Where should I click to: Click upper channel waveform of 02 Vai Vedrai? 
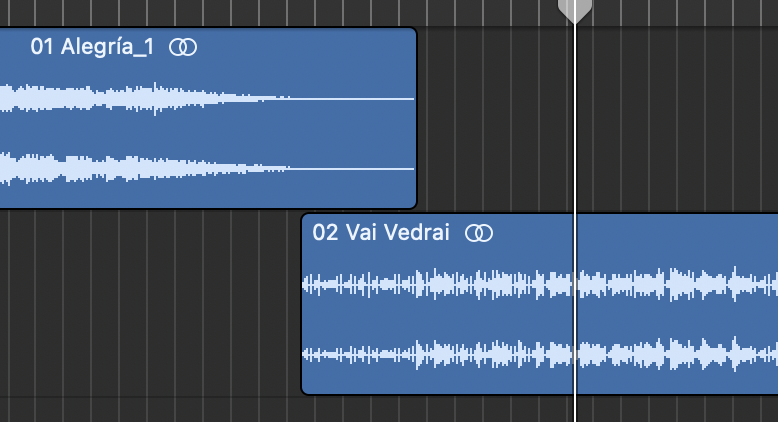pos(450,284)
